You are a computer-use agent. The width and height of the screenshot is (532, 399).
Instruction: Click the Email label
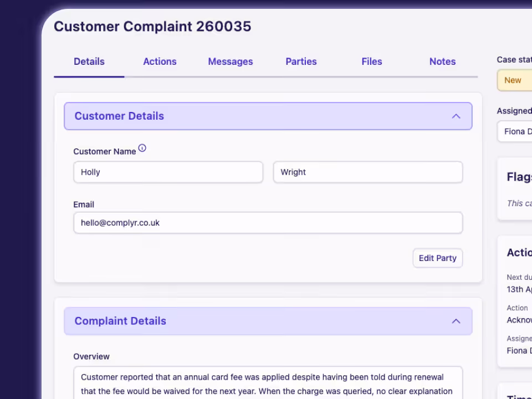pos(84,204)
